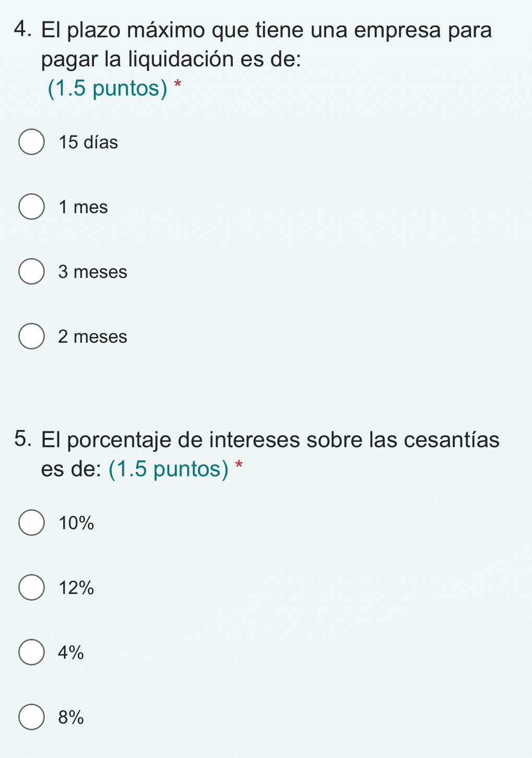Select the '15 días' radio button
532x758 pixels.
pyautogui.click(x=31, y=142)
